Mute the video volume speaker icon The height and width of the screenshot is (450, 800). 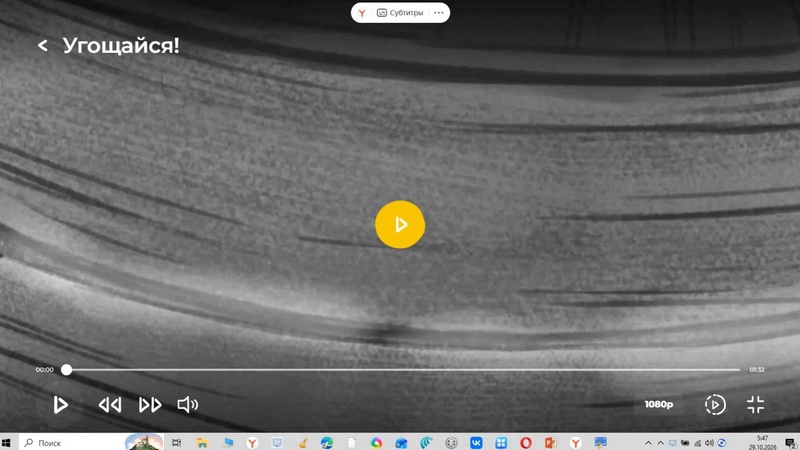click(187, 405)
